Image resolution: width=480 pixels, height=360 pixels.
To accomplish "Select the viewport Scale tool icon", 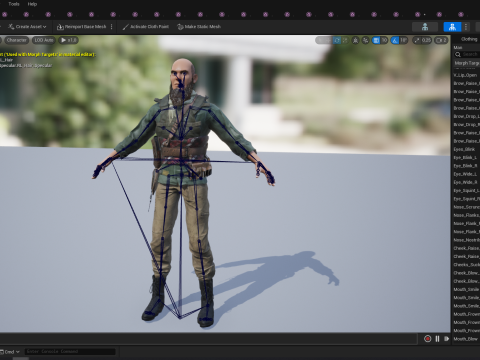I will [345, 40].
